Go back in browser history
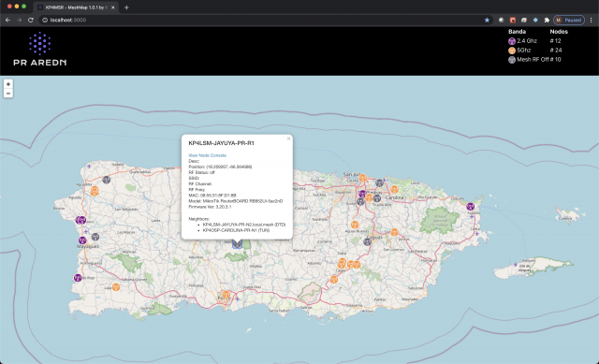This screenshot has height=364, width=599. [7, 20]
